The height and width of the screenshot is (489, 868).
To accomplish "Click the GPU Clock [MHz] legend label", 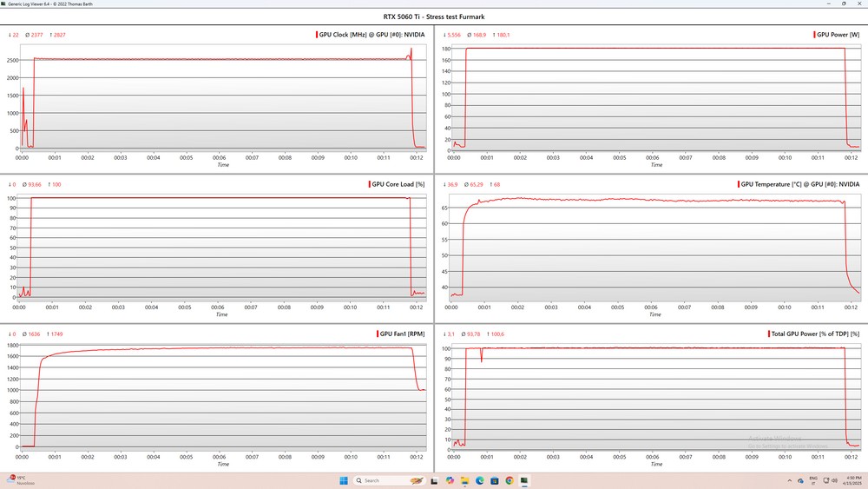I will tap(372, 35).
